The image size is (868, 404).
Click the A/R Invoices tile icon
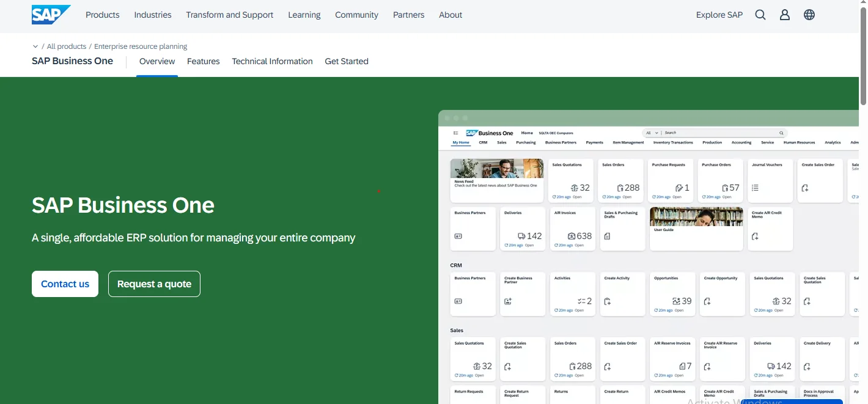pyautogui.click(x=572, y=236)
